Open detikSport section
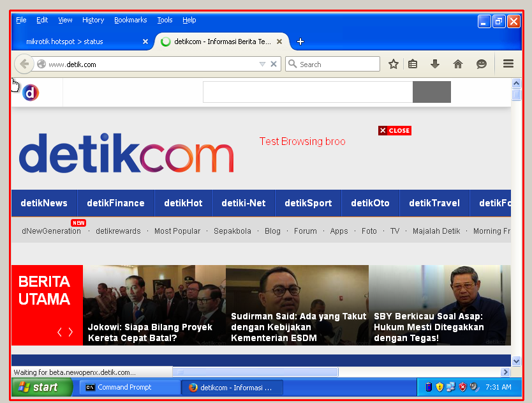532x403 pixels. [x=308, y=203]
